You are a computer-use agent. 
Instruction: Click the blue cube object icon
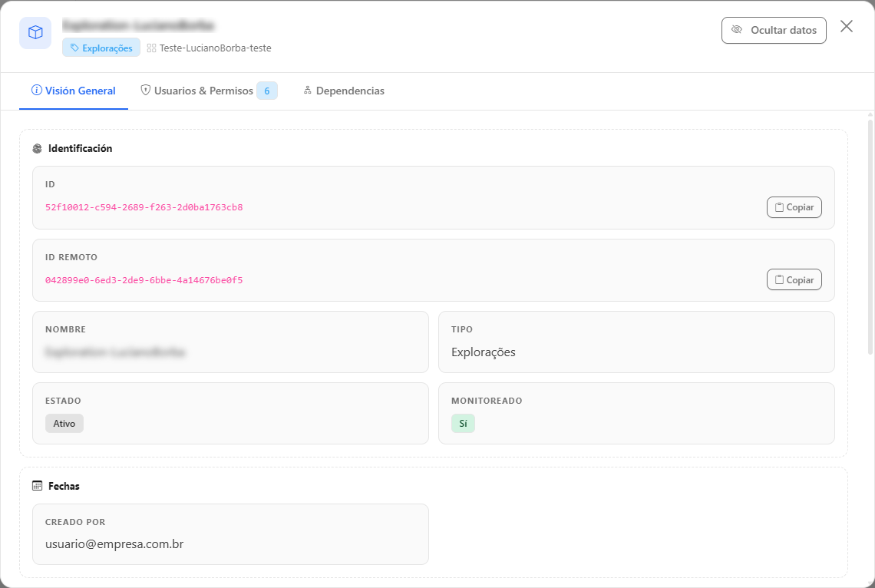[x=35, y=32]
